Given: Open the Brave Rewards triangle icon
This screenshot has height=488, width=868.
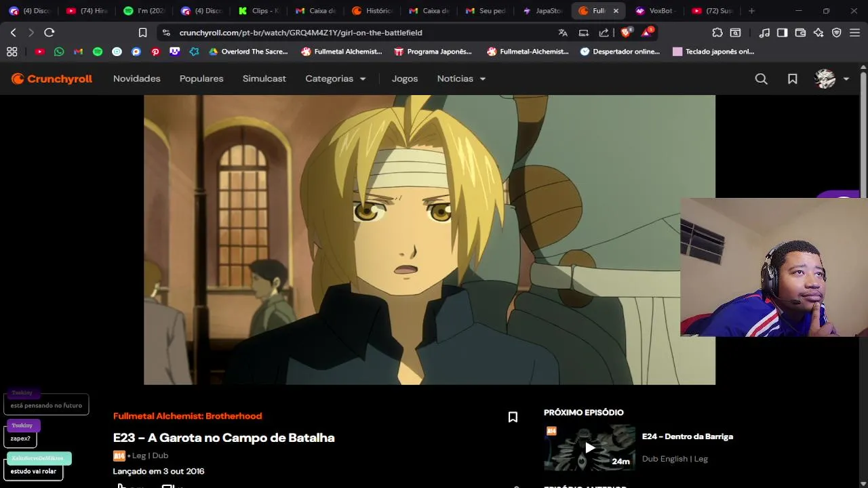Looking at the screenshot, I should 646,33.
